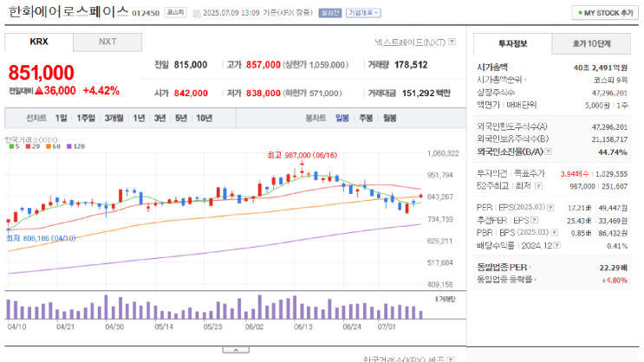
Task: Click the 거래량 legend marker in volume chart
Action: click(436, 299)
